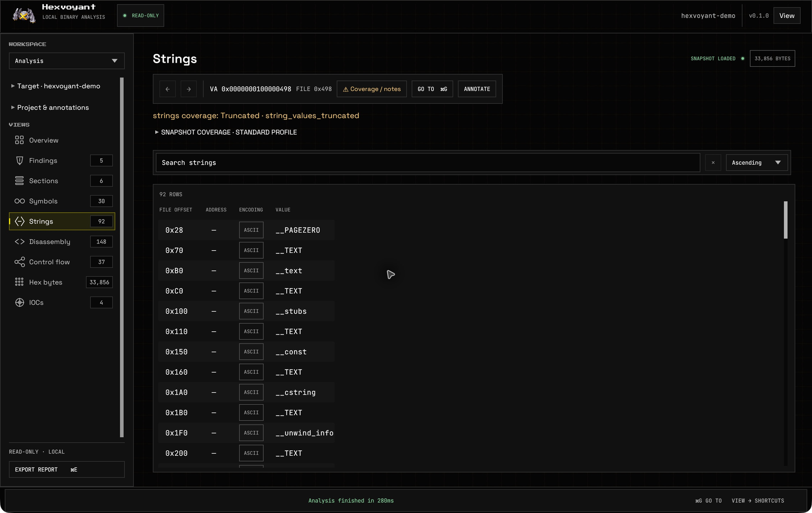Open the Ascending sort order dropdown

(x=757, y=163)
